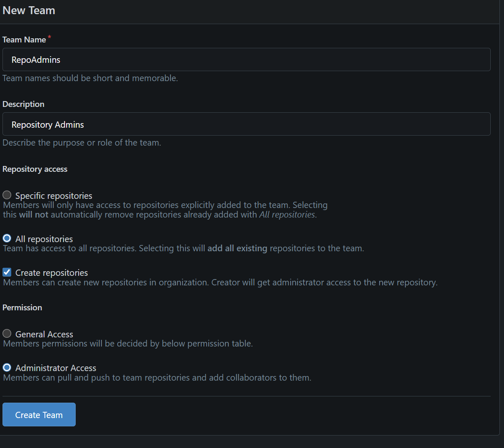The image size is (504, 448).
Task: Select the General Access radio button
Action: tap(7, 334)
